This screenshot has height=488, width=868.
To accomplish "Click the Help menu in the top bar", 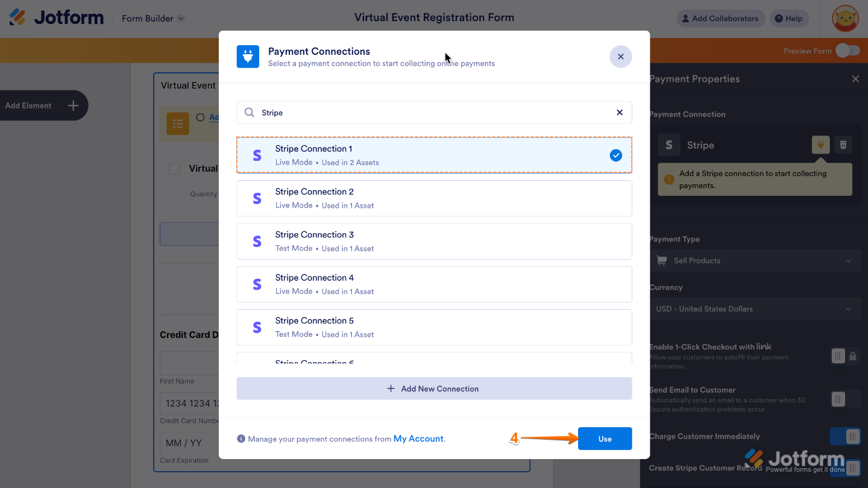I will (x=789, y=18).
